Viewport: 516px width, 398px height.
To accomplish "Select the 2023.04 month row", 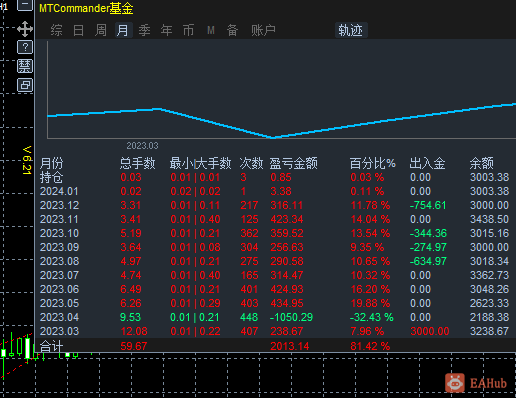I will click(x=59, y=317).
